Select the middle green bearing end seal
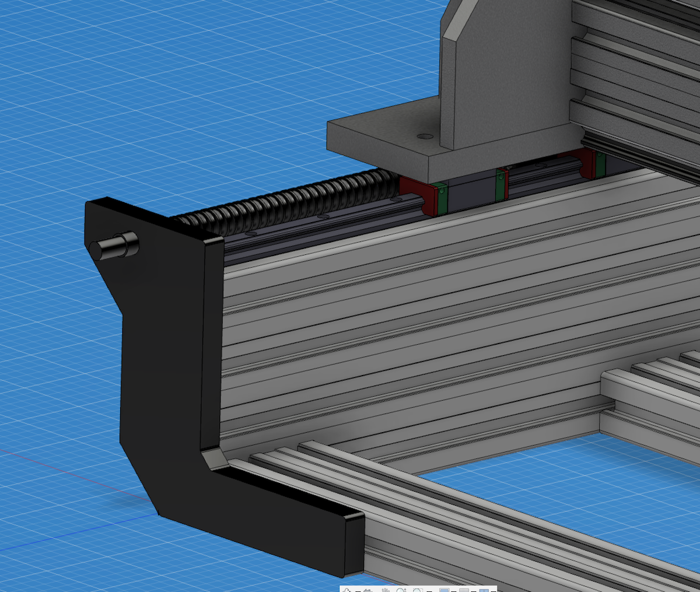 click(x=499, y=185)
